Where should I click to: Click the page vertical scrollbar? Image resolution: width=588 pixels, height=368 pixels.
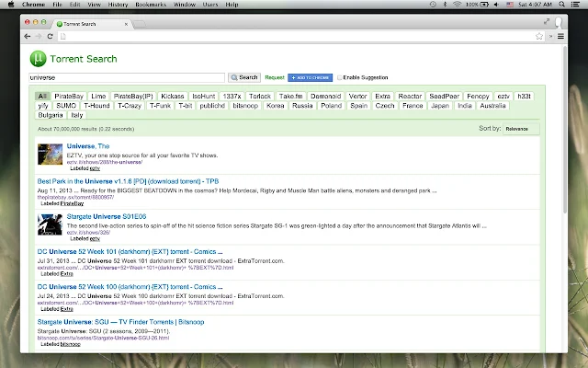tap(564, 130)
